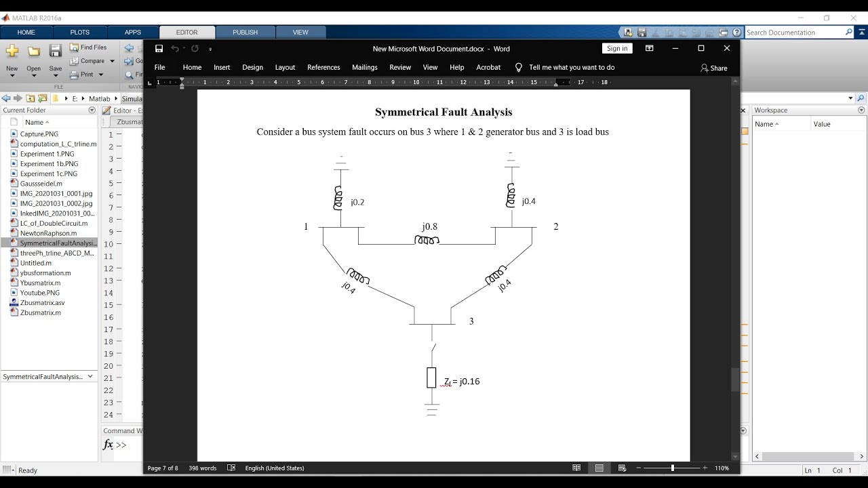Click the New file icon in MATLAB
This screenshot has height=488, width=868.
coord(12,52)
